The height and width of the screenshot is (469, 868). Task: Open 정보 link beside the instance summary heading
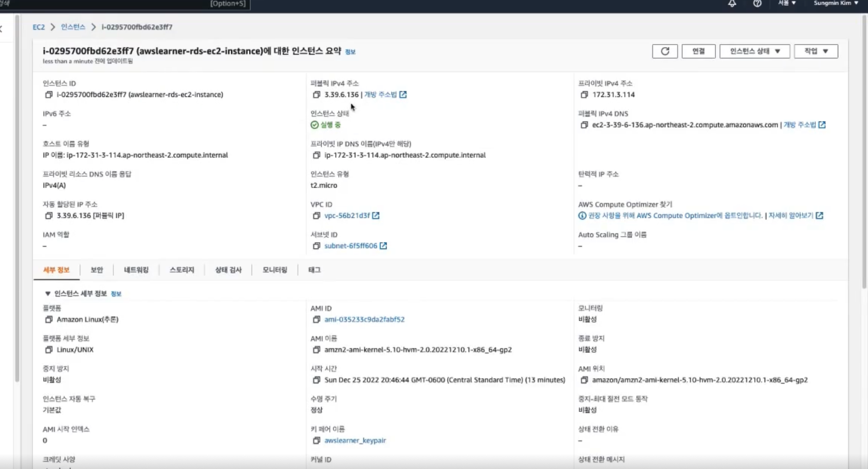point(350,52)
